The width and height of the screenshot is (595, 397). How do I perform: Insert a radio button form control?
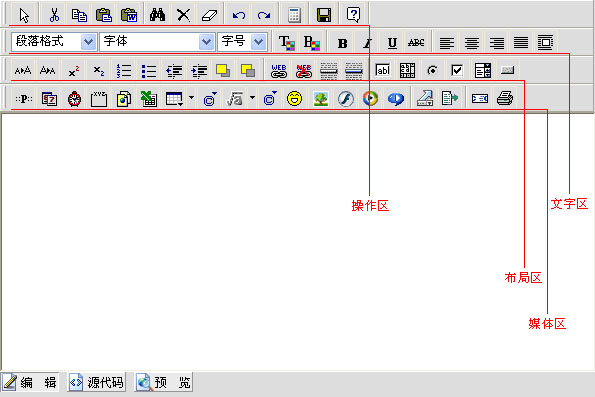point(432,71)
